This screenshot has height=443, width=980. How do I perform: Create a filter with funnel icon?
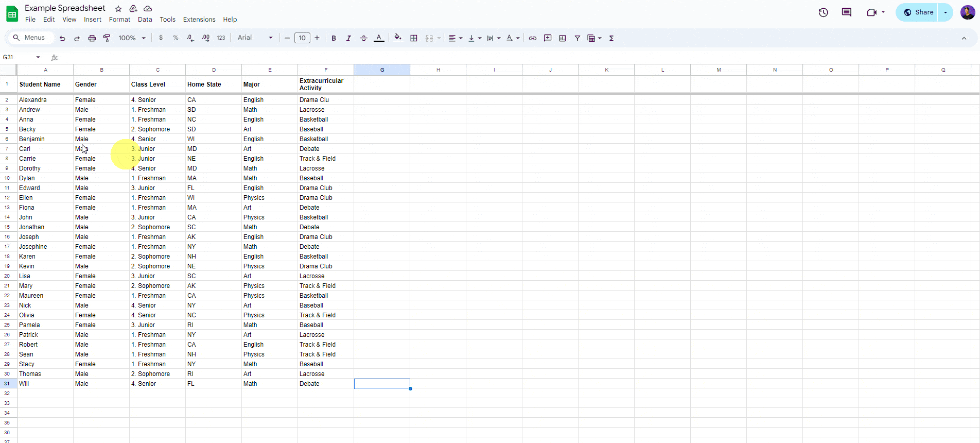pyautogui.click(x=577, y=38)
